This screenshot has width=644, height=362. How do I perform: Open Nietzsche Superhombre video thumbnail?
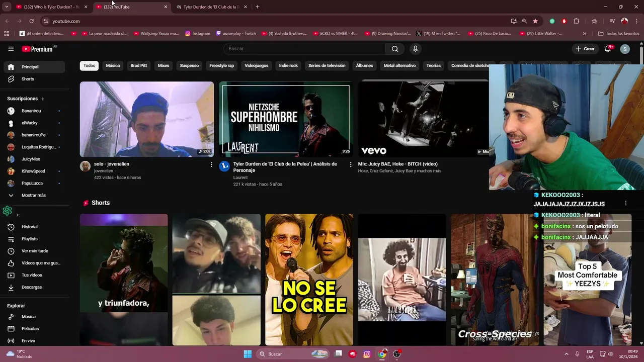286,119
